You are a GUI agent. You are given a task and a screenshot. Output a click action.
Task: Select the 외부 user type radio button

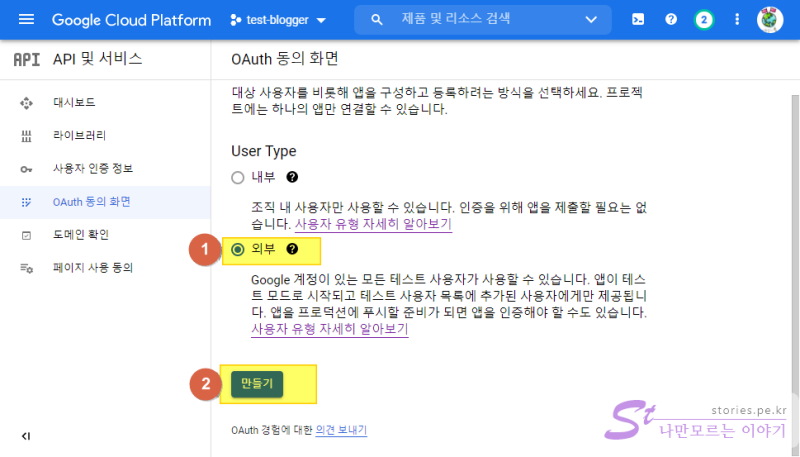coord(238,249)
